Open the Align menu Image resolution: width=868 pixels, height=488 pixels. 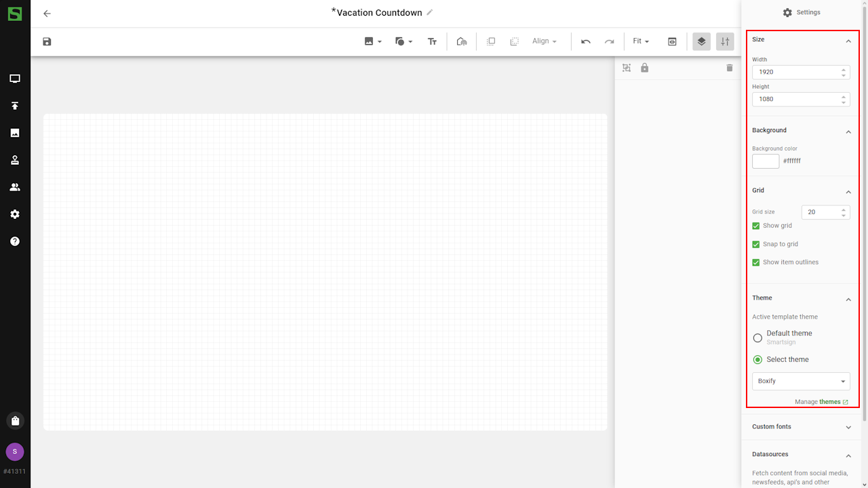tap(545, 41)
